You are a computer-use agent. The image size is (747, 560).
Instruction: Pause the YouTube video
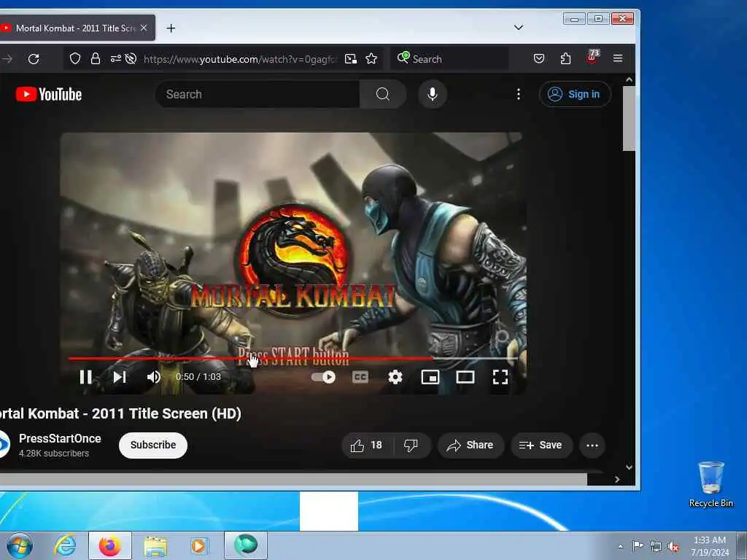(x=86, y=377)
